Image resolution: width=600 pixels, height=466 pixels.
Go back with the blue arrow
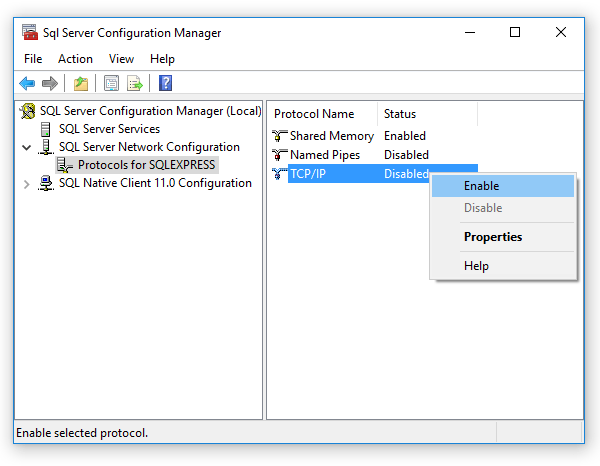[x=27, y=83]
